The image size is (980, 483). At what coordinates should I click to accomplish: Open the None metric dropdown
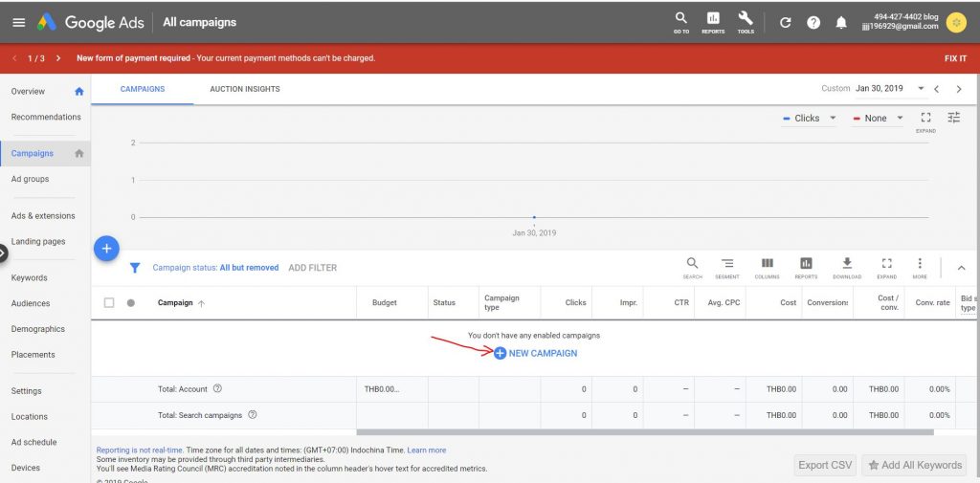tap(879, 118)
